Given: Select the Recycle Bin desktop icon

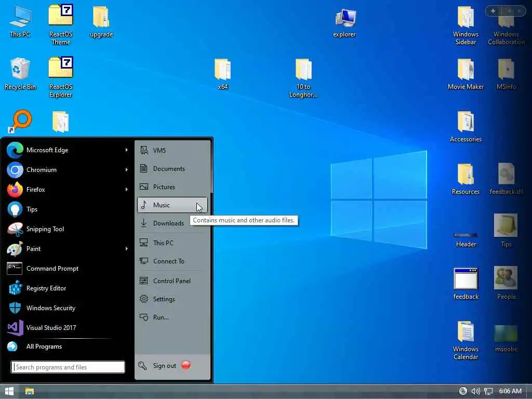Looking at the screenshot, I should (20, 74).
